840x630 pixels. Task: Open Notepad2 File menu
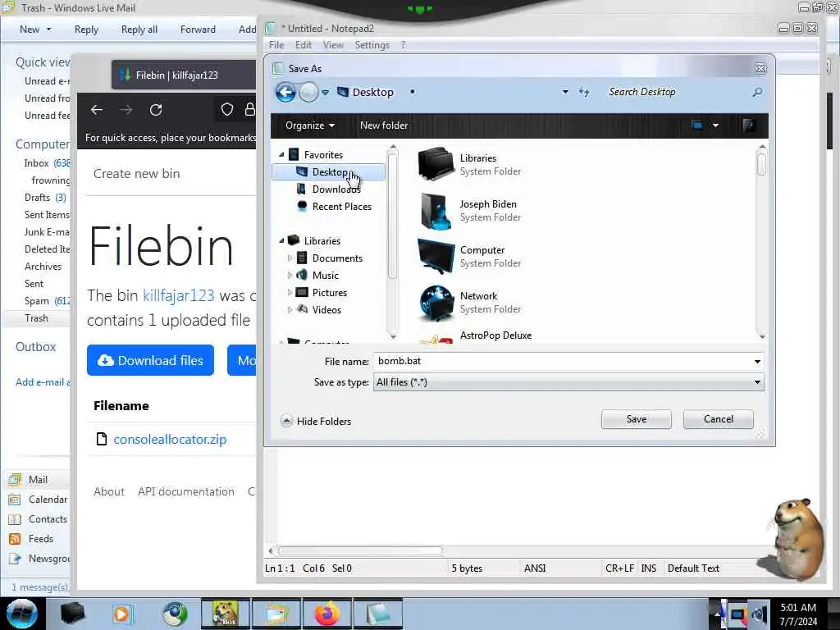point(276,45)
